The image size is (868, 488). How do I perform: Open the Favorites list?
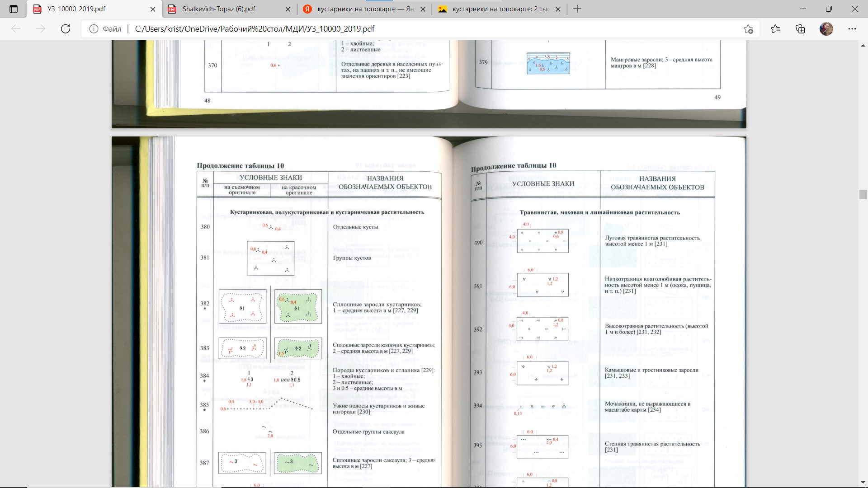775,29
